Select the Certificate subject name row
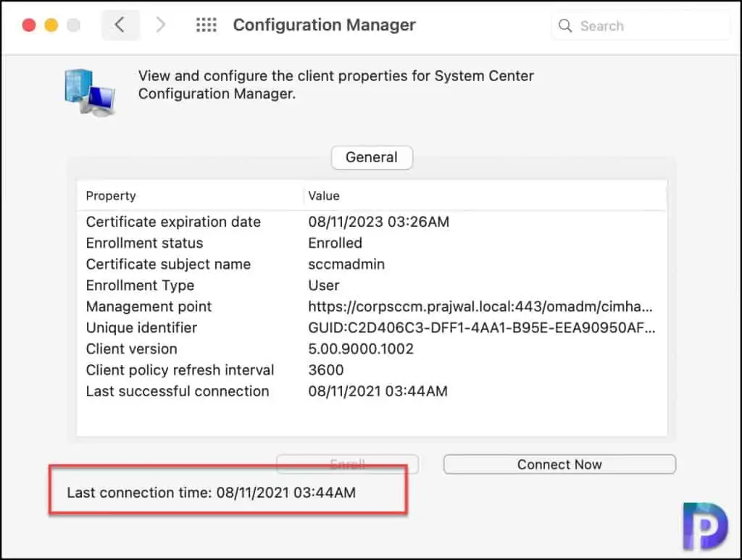 coord(372,264)
